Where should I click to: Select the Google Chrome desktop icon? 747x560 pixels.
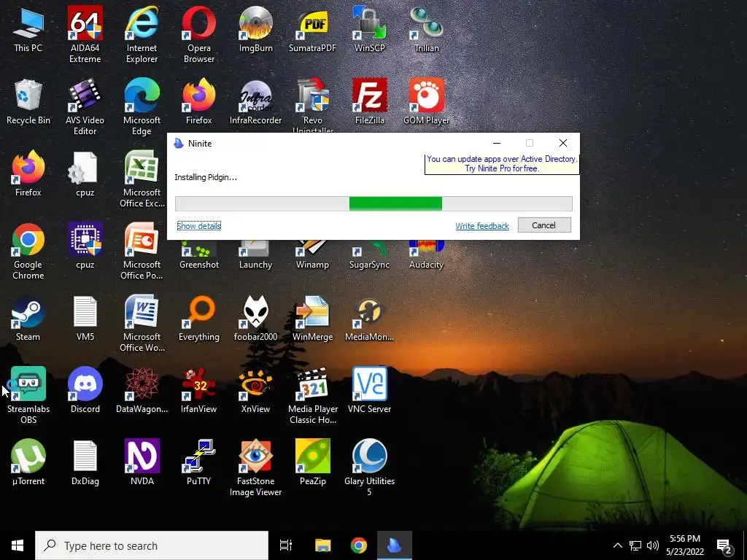[28, 252]
